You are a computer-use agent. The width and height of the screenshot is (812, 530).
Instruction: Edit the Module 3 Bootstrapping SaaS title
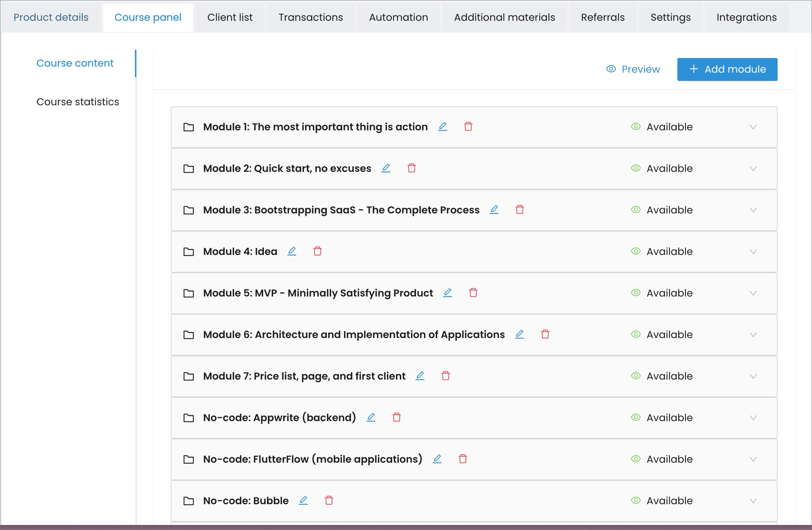tap(494, 210)
